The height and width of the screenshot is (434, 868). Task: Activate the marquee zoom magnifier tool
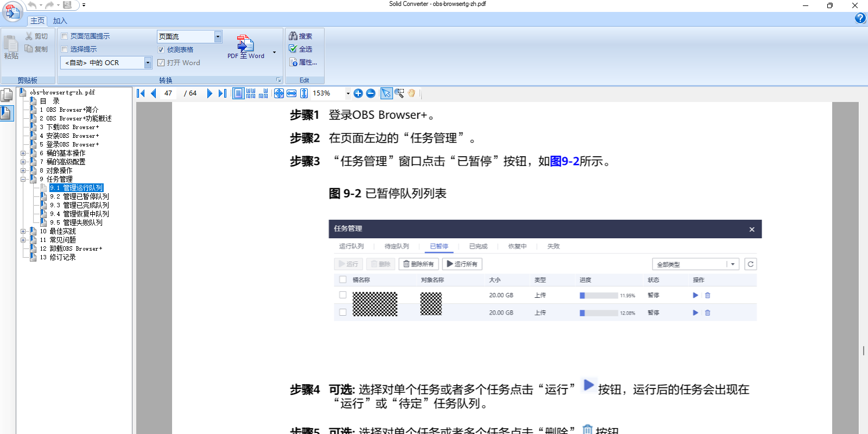tap(400, 93)
